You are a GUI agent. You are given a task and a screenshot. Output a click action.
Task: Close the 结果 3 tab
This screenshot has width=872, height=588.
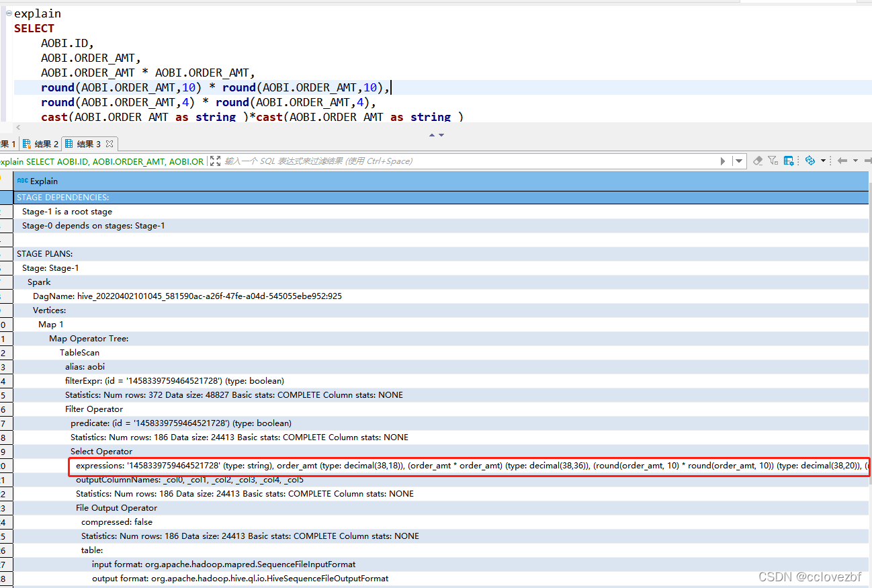click(110, 143)
